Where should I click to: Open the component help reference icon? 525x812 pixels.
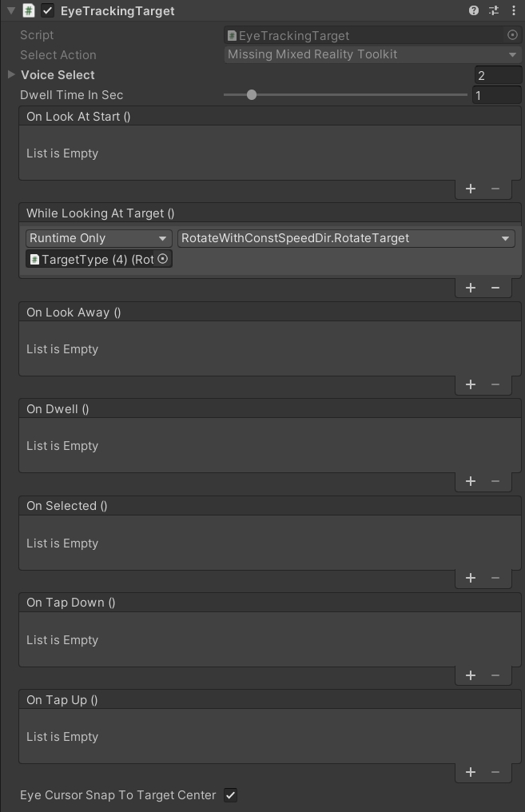click(474, 11)
